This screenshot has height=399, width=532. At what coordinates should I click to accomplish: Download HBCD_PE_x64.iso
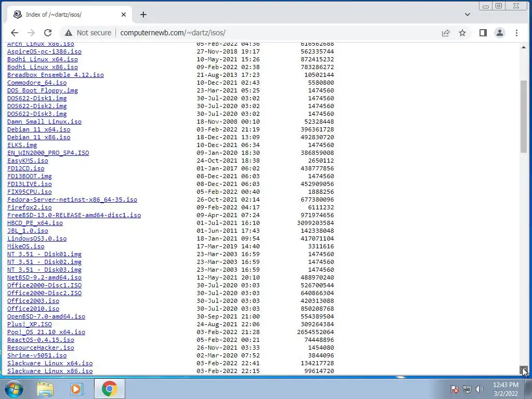coord(35,223)
